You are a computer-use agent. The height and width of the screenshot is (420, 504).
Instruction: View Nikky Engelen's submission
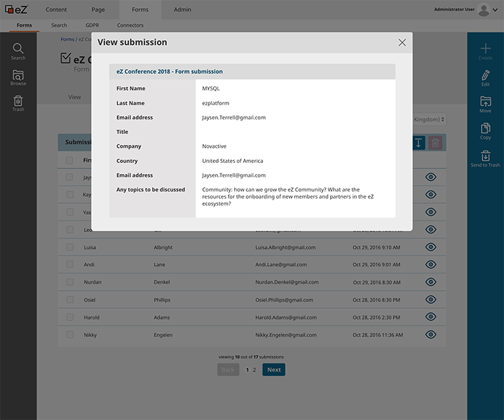[x=431, y=334]
